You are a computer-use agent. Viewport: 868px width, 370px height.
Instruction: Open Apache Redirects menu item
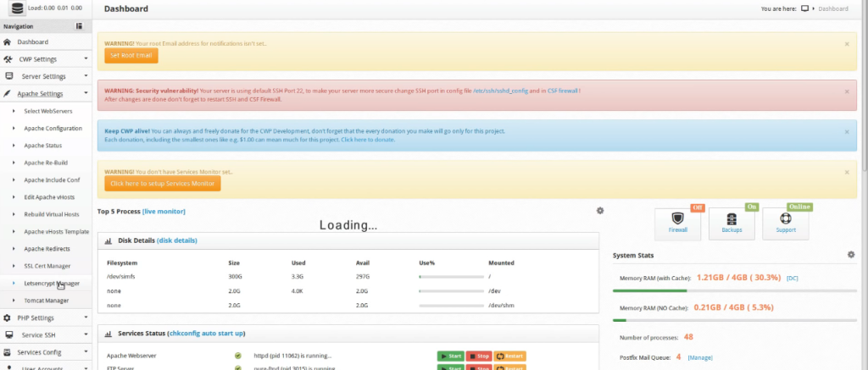click(x=47, y=249)
